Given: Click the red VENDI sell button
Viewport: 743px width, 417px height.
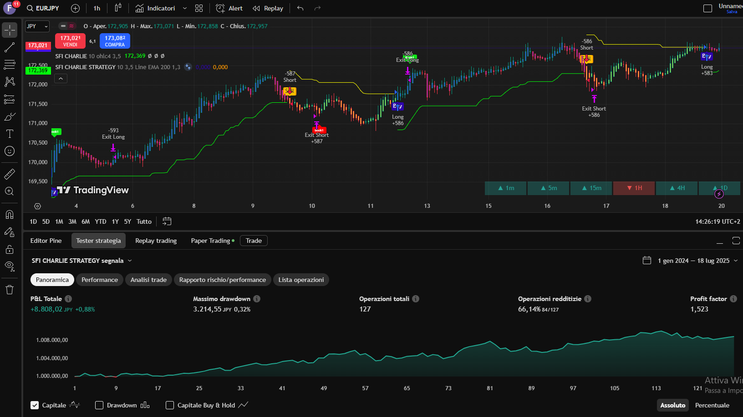Looking at the screenshot, I should pyautogui.click(x=70, y=41).
